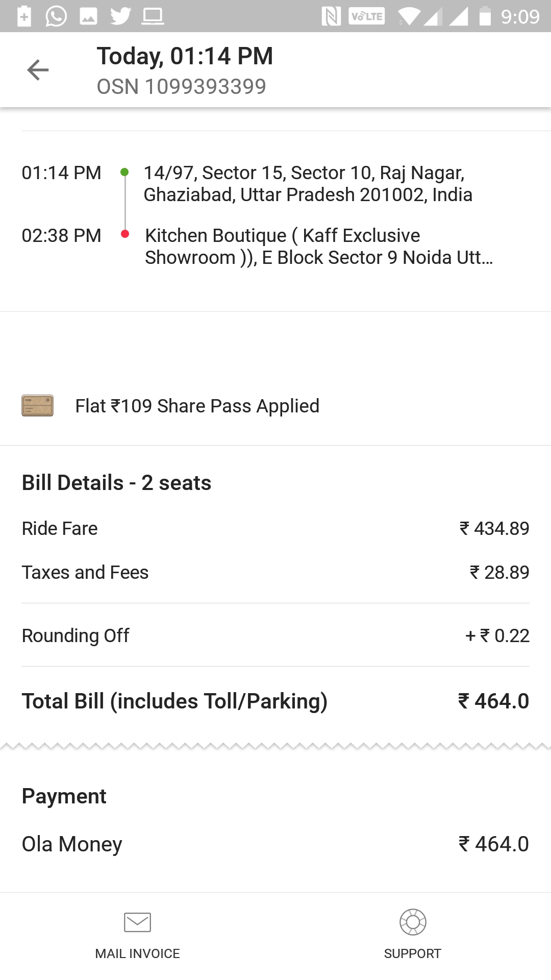Open Support via lifebuoy icon
The image size is (551, 980).
coord(413,922)
